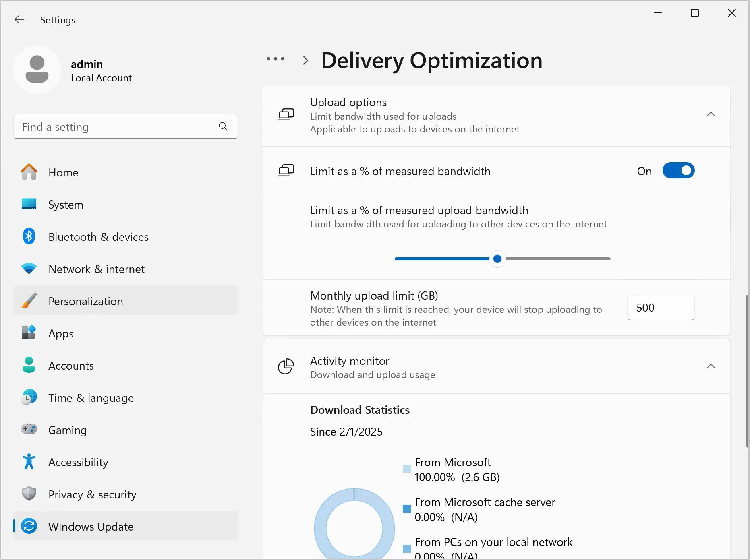The image size is (750, 560).
Task: Click the Personalization paintbrush icon
Action: point(29,301)
